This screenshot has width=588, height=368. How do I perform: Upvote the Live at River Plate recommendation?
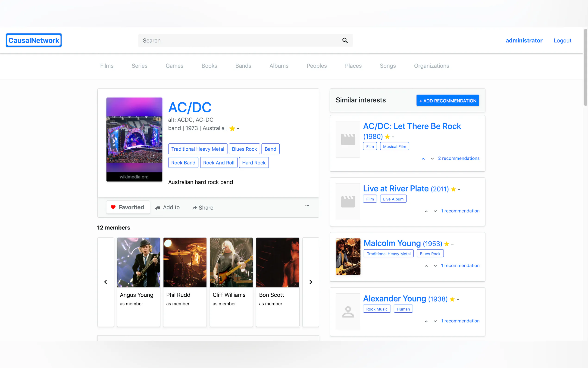pyautogui.click(x=426, y=211)
